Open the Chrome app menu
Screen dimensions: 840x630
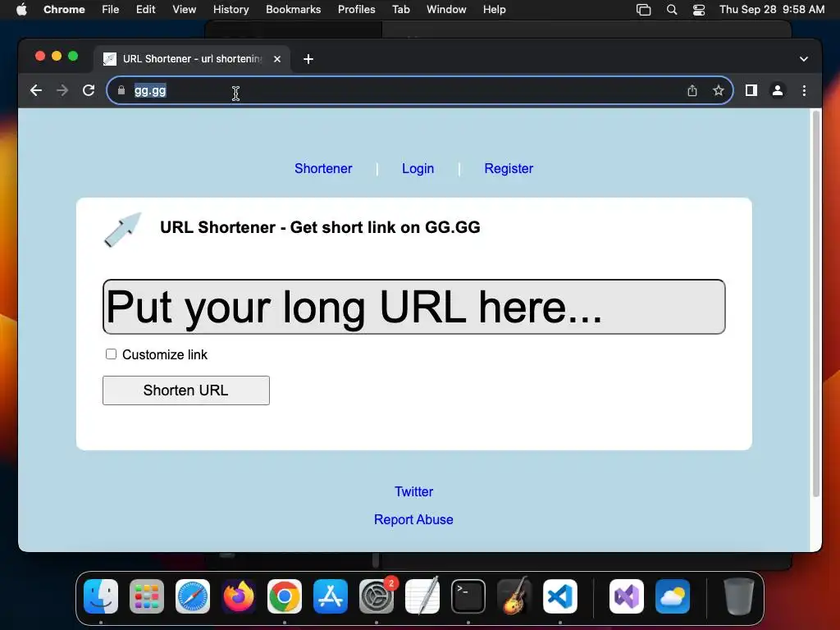click(64, 10)
